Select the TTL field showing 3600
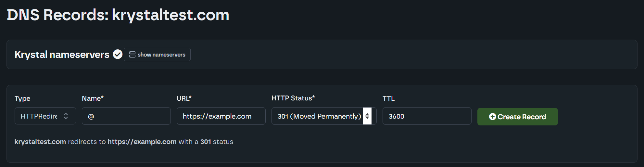 [x=427, y=116]
